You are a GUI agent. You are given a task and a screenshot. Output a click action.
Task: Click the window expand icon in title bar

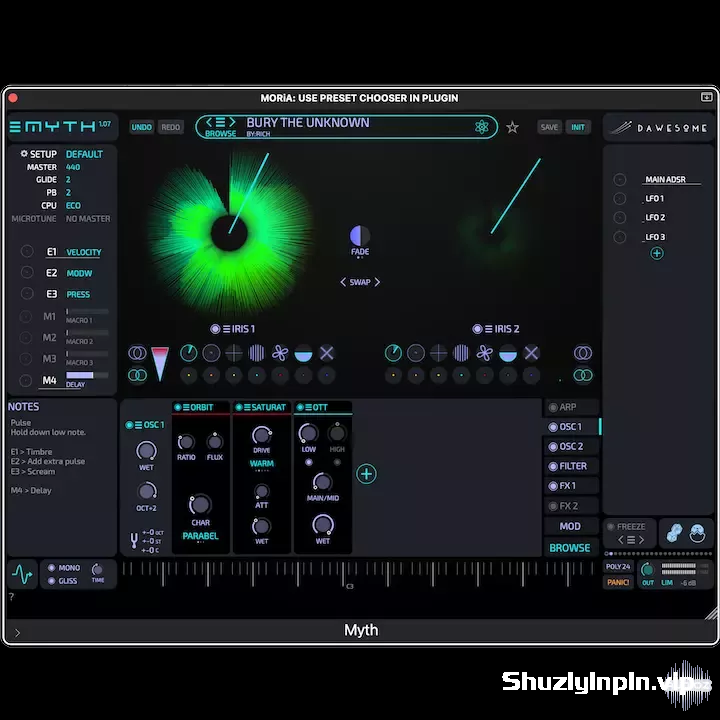706,97
